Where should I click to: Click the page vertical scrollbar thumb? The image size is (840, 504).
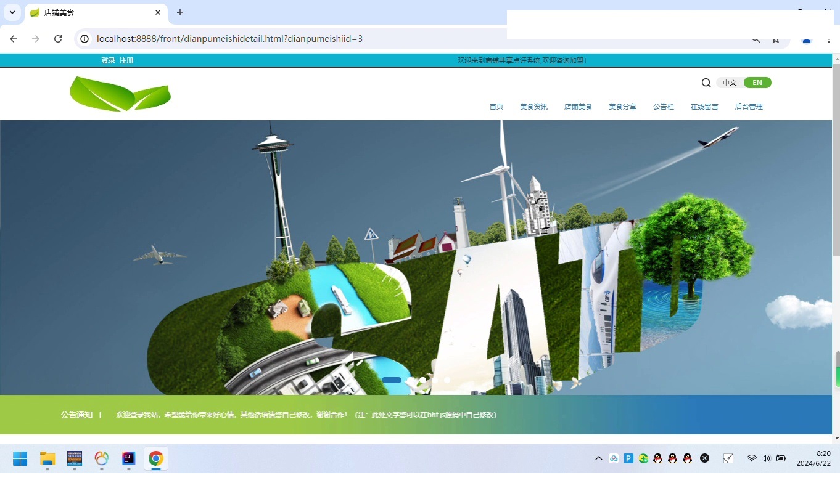coord(836,159)
